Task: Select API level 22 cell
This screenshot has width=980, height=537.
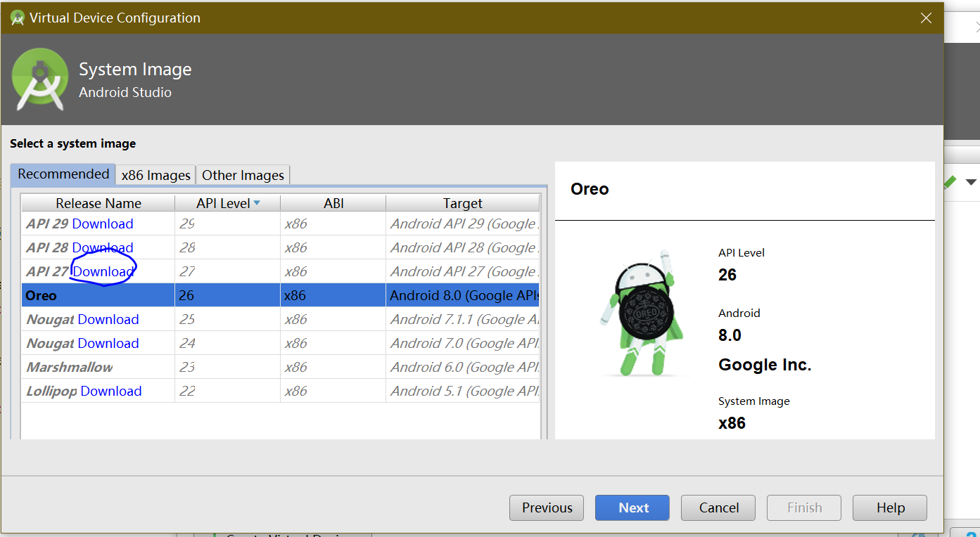Action: [227, 391]
